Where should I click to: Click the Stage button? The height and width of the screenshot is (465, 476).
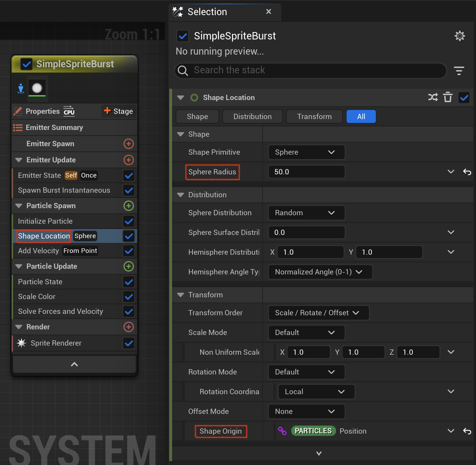coord(118,111)
